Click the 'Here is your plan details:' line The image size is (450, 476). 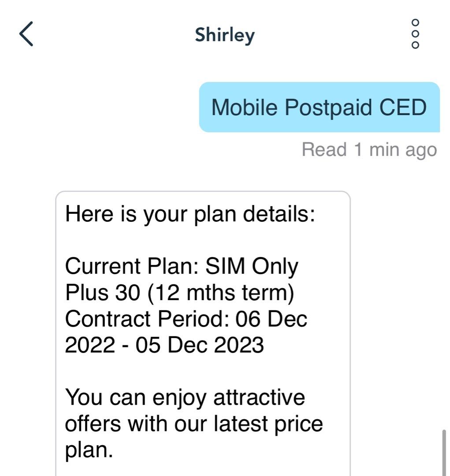(x=190, y=214)
